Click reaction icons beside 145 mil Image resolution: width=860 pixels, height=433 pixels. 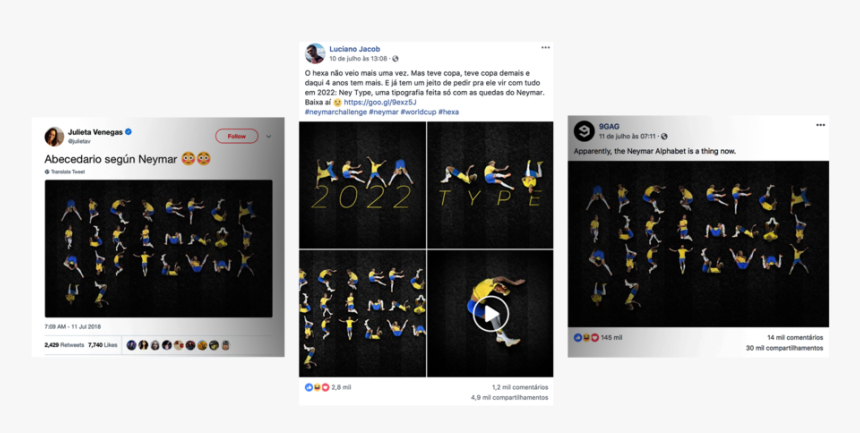point(587,338)
